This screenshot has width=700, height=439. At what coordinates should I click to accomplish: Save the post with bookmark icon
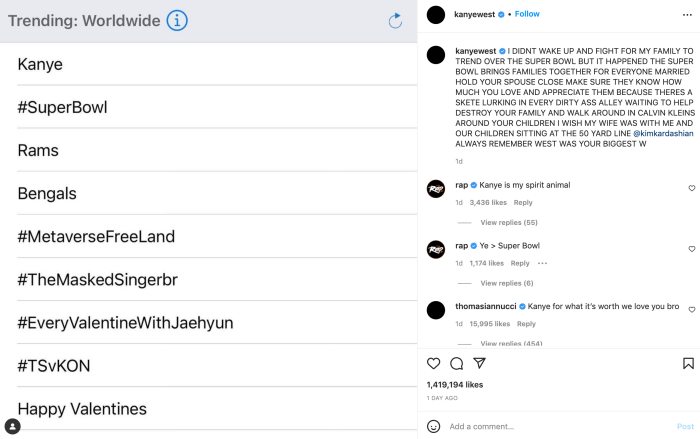[x=691, y=363]
